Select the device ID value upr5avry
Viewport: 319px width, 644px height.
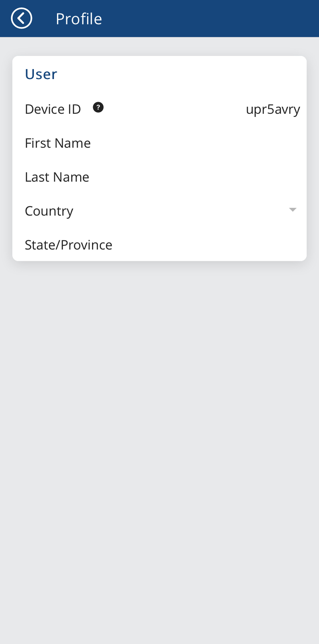[273, 109]
